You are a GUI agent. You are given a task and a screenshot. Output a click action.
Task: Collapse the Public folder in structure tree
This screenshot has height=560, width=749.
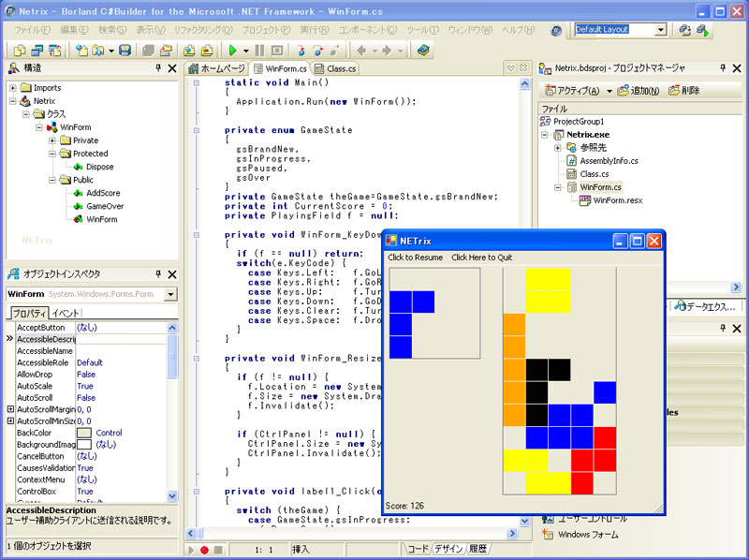click(x=52, y=180)
